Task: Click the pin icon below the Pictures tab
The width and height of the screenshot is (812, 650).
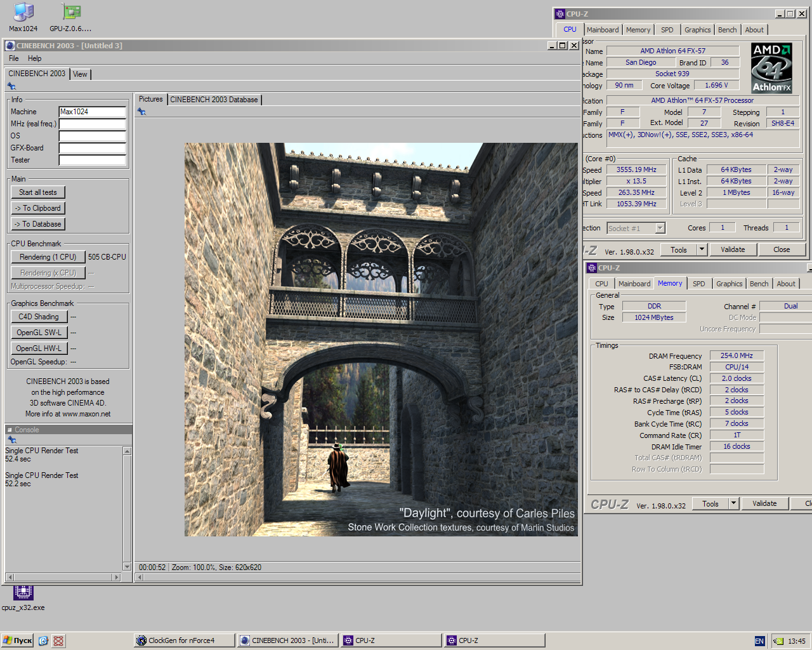Action: coord(141,112)
